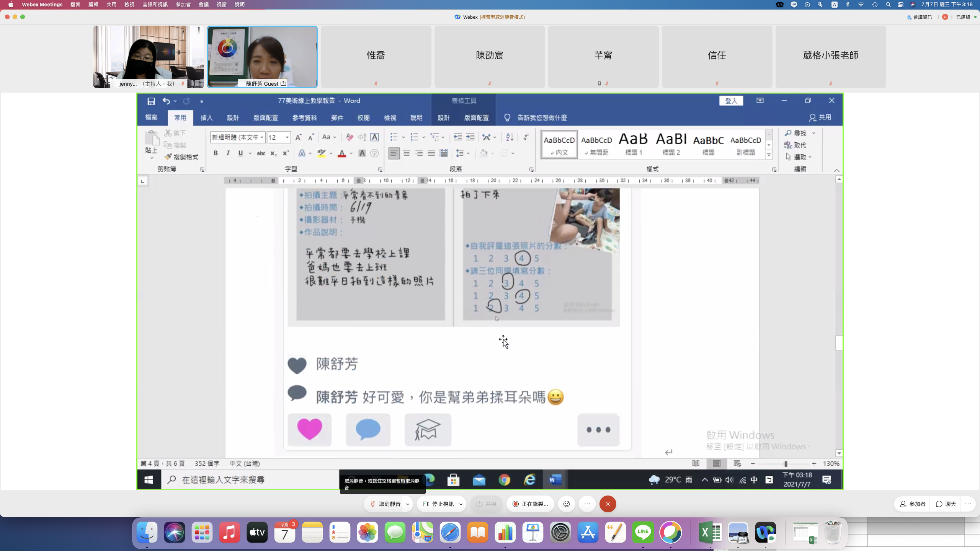Click the Chrome icon in Windows taskbar
This screenshot has height=551, width=980.
point(504,480)
